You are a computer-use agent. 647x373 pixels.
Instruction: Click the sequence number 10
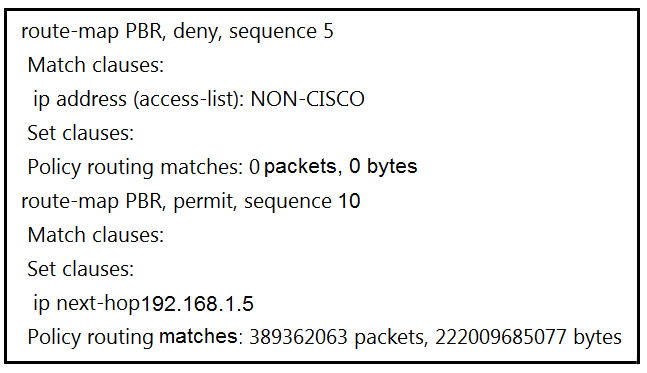[349, 201]
